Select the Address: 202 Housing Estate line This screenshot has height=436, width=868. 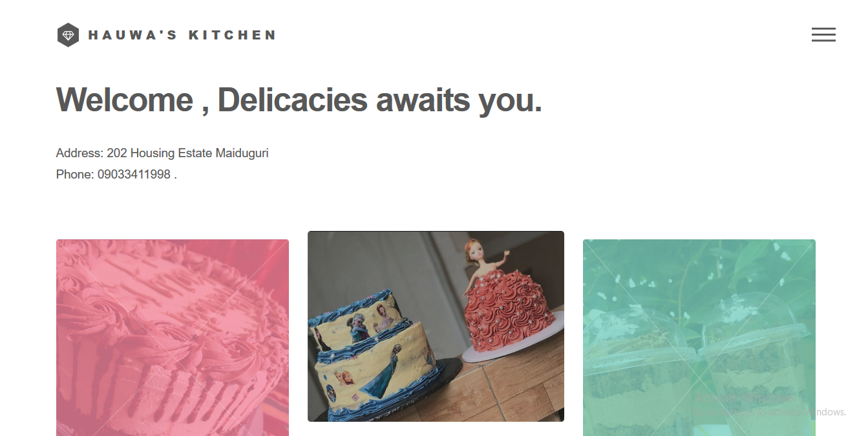click(x=162, y=153)
